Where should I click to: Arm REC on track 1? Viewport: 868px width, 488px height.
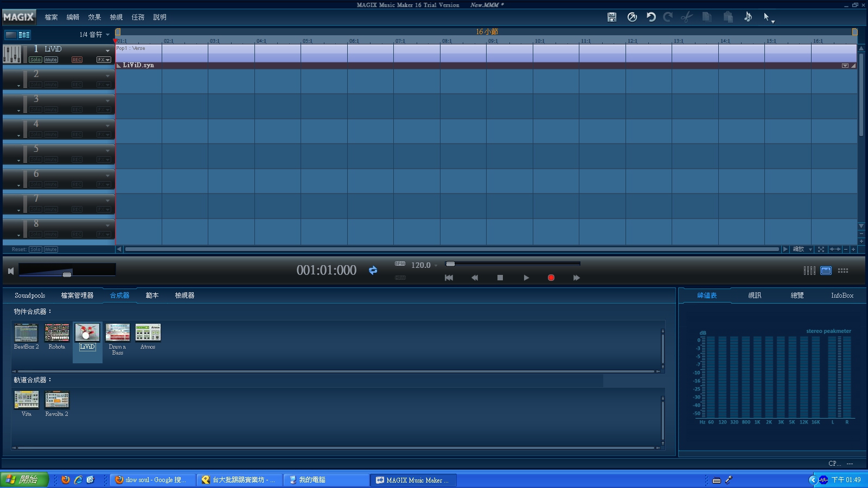coord(77,60)
